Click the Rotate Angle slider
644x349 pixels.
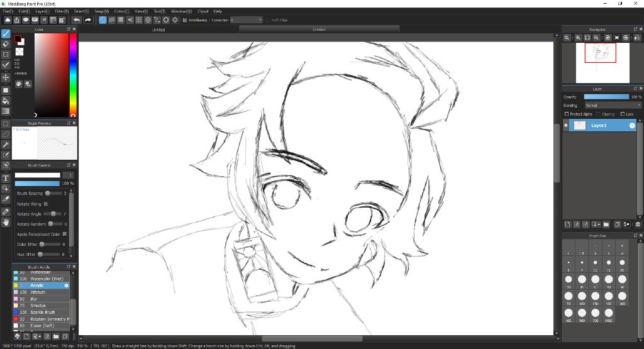(53, 214)
